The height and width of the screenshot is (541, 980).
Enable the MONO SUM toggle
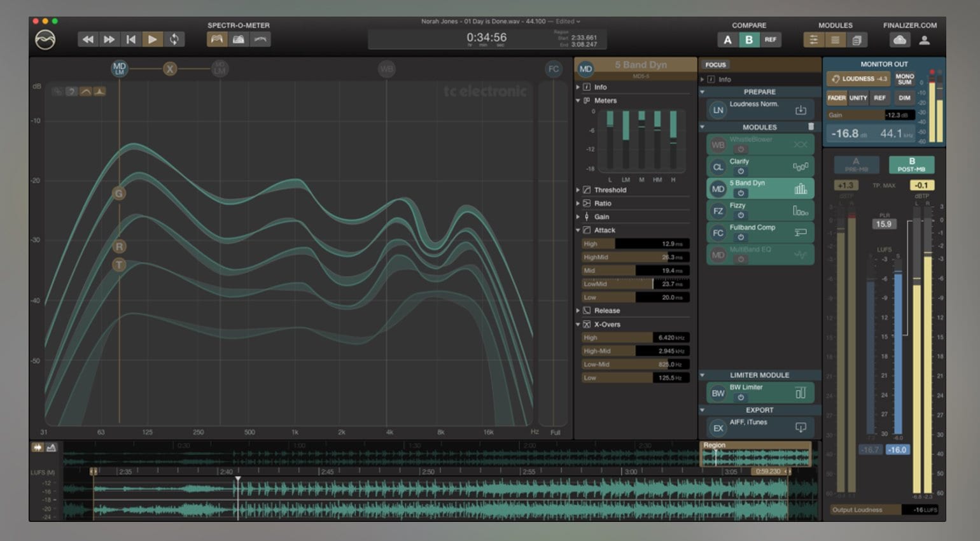click(905, 79)
